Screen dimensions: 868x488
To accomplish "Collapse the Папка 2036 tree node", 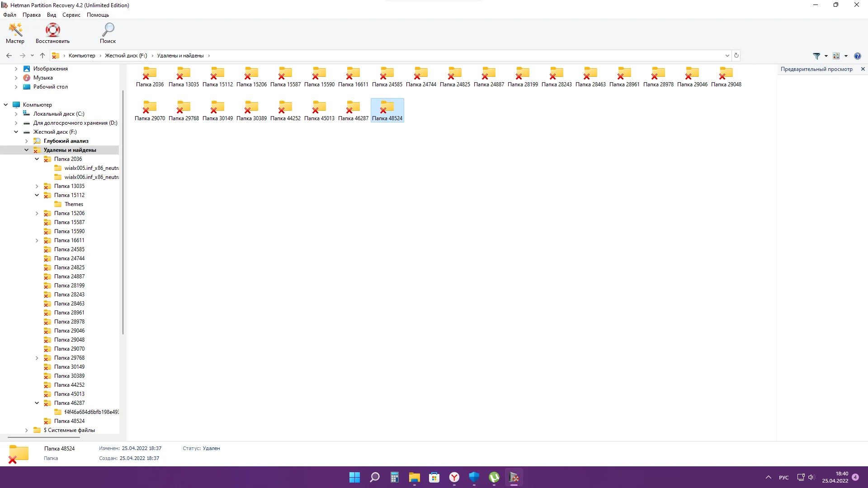I will [37, 159].
